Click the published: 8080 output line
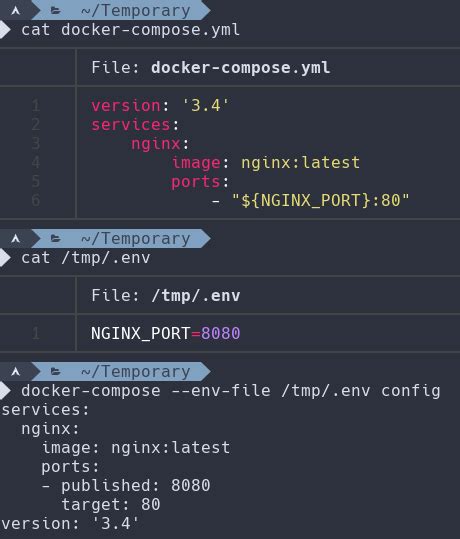This screenshot has width=460, height=539. pos(126,486)
